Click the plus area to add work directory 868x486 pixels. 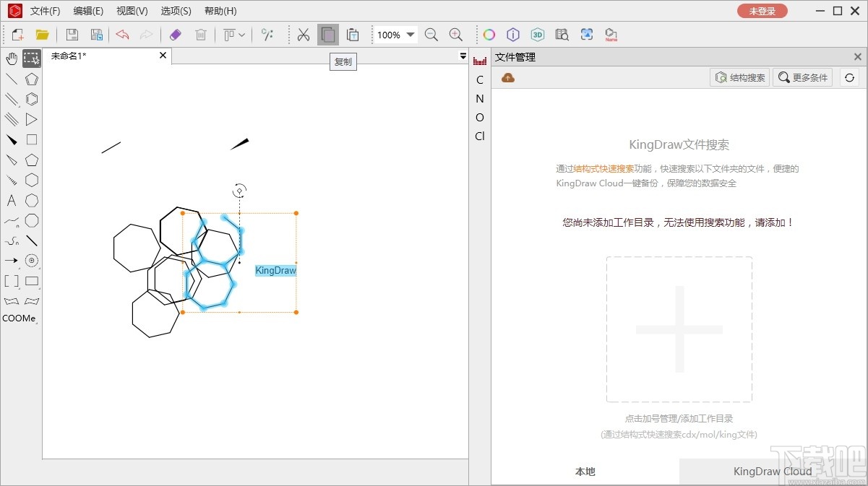(679, 330)
